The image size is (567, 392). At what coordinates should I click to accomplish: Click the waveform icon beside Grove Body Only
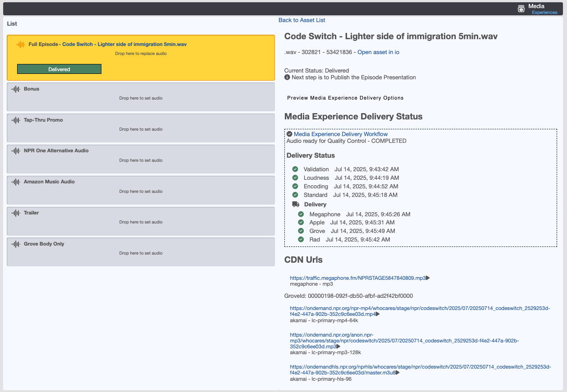pyautogui.click(x=16, y=244)
